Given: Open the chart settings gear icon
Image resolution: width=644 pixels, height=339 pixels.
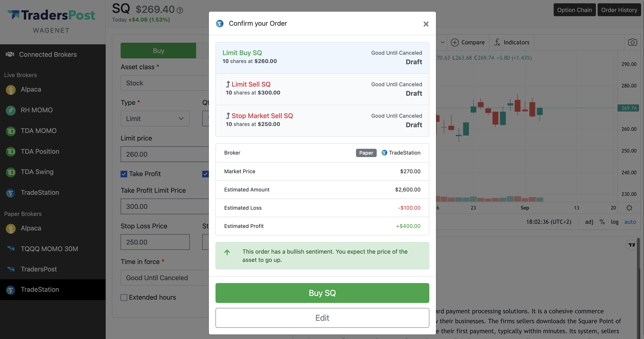Looking at the screenshot, I should (x=629, y=208).
